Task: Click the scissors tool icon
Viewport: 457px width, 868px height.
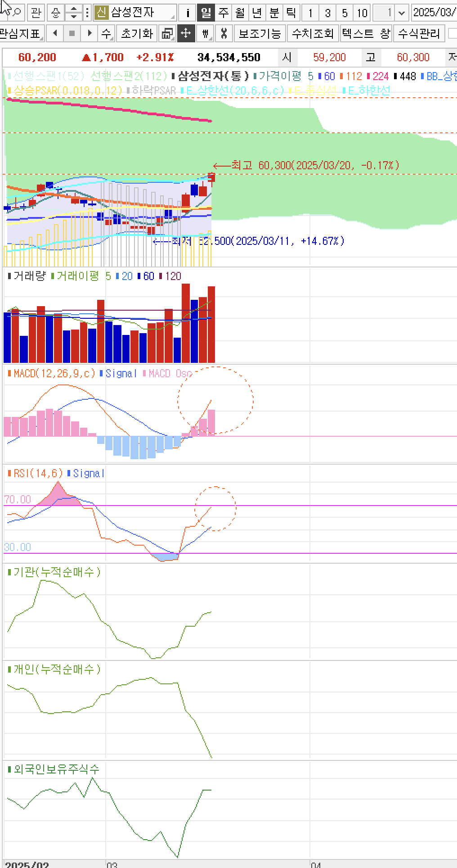Action: (x=224, y=33)
